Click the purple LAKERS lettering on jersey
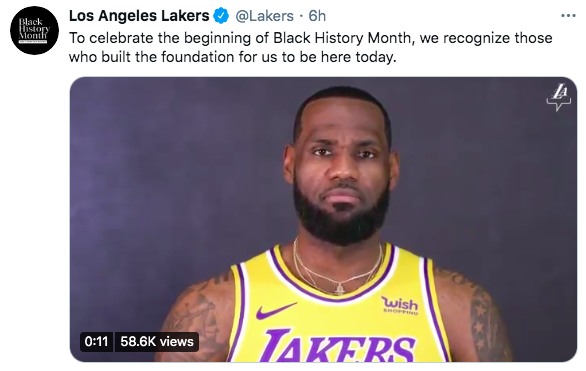Viewport: 586px width, 371px height. coord(338,346)
